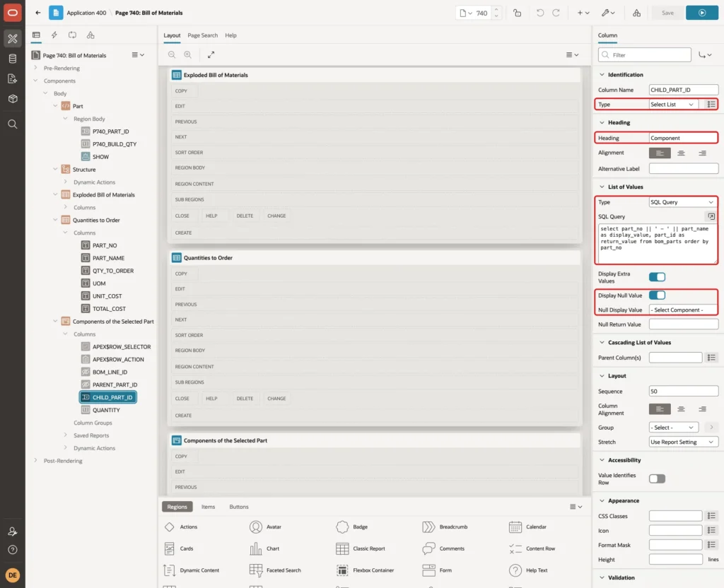The width and height of the screenshot is (724, 588).
Task: Expand the Post-Rendering tree node
Action: [35, 461]
